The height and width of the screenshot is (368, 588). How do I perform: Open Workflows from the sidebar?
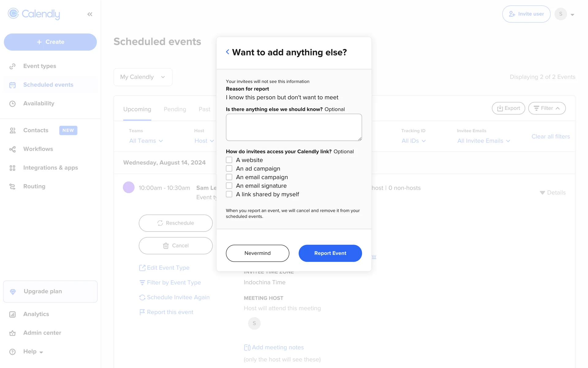pyautogui.click(x=38, y=149)
